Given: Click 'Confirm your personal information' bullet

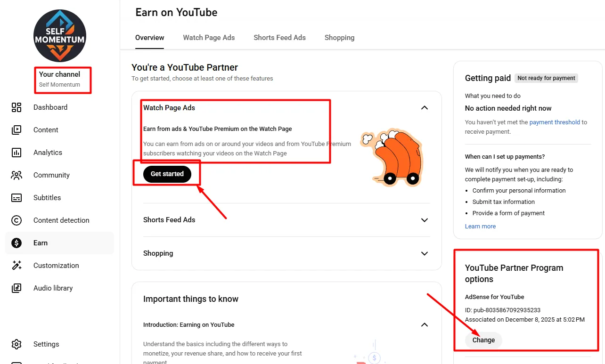Looking at the screenshot, I should (519, 191).
